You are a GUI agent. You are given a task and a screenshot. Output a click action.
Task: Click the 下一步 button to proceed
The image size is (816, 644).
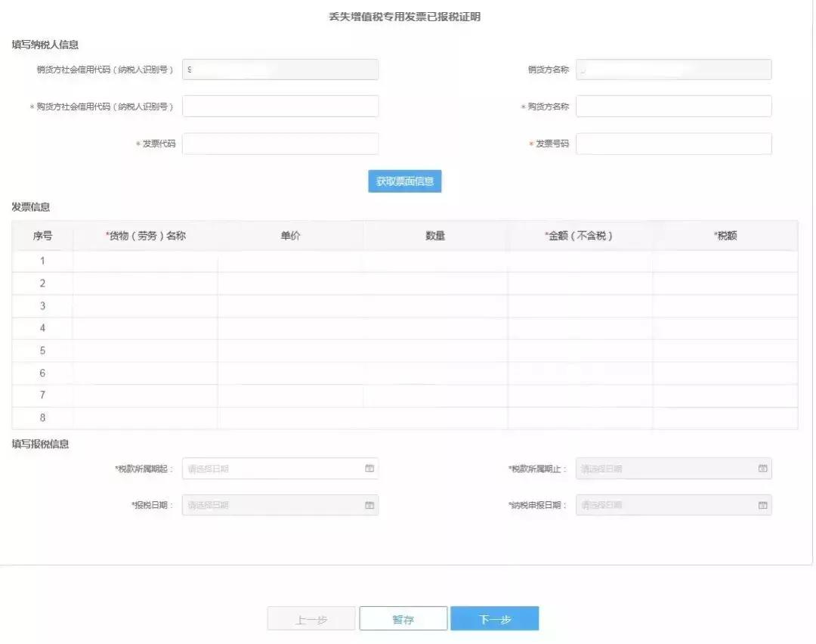tap(495, 618)
